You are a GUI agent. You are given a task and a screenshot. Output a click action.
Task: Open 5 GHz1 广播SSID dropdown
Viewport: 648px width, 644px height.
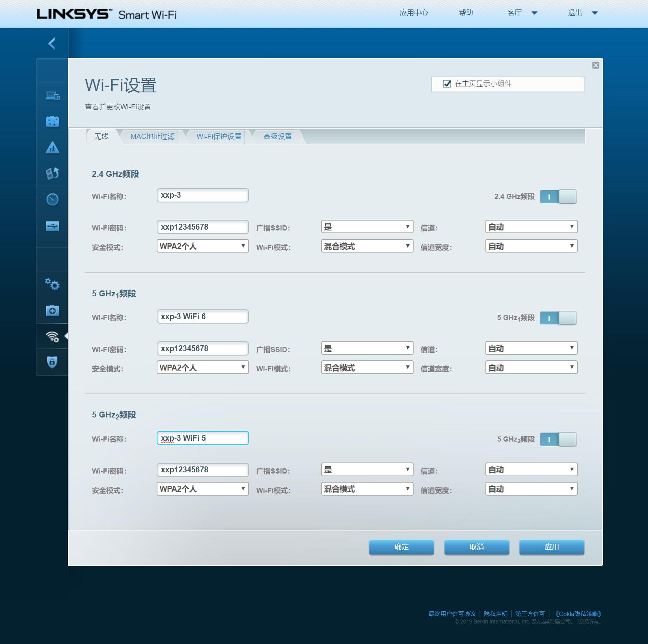[367, 348]
